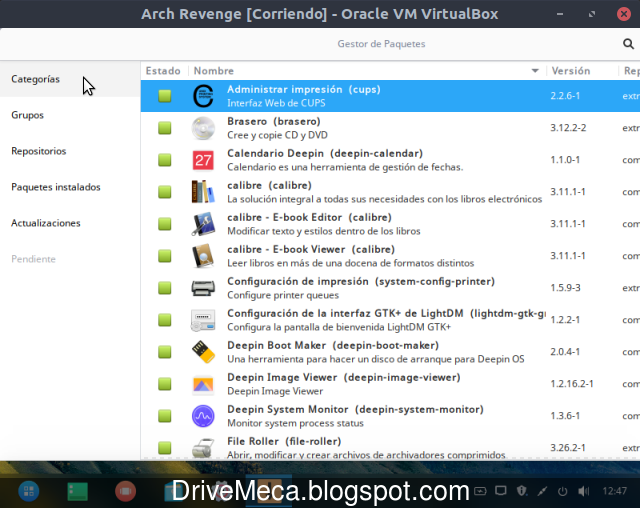Select File Roller (file-roller) package name

[284, 441]
